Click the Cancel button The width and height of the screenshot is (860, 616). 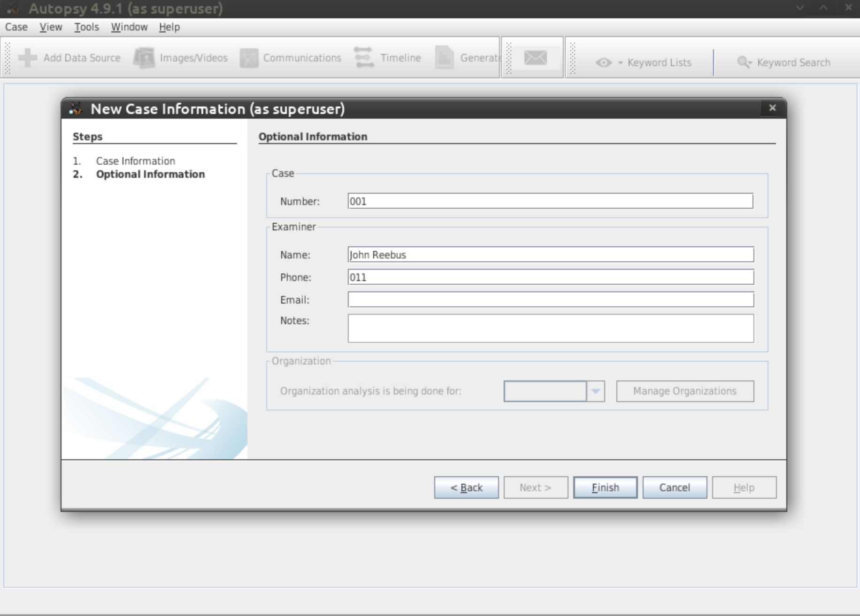point(675,487)
